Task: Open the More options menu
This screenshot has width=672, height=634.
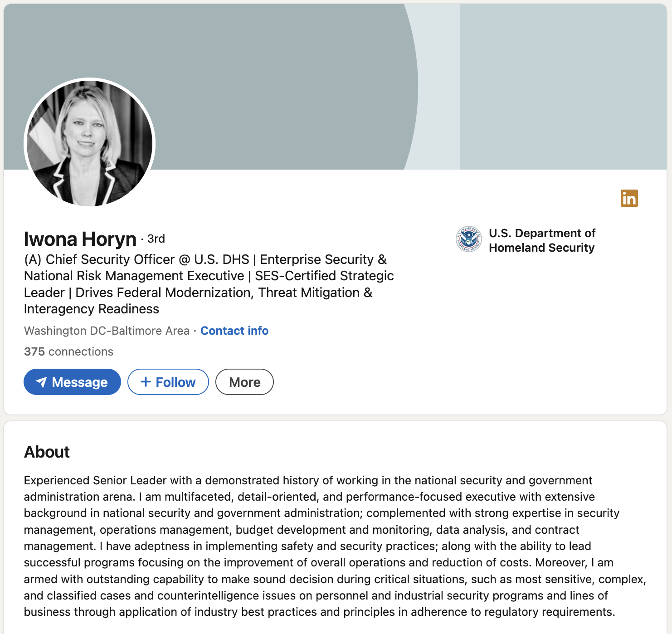Action: click(x=244, y=382)
